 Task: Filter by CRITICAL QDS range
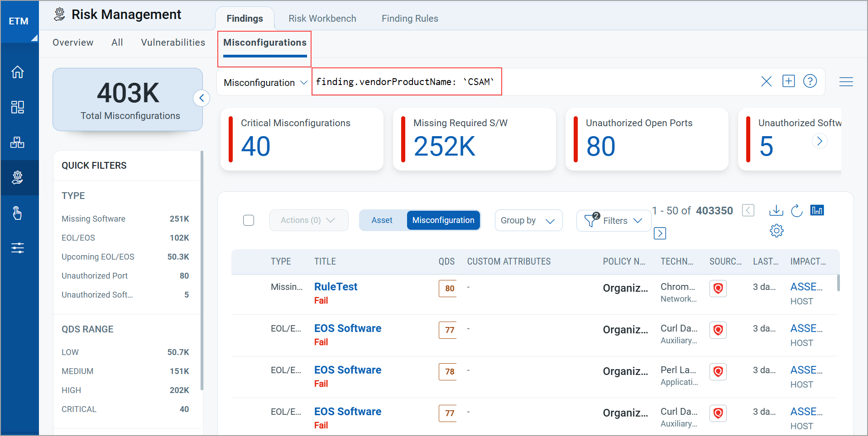click(125, 409)
